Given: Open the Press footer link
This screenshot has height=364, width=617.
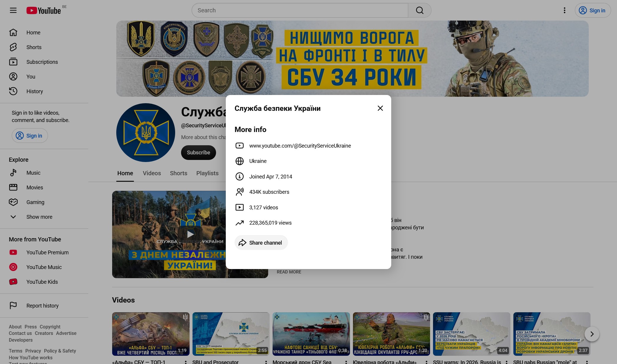Looking at the screenshot, I should pyautogui.click(x=31, y=327).
